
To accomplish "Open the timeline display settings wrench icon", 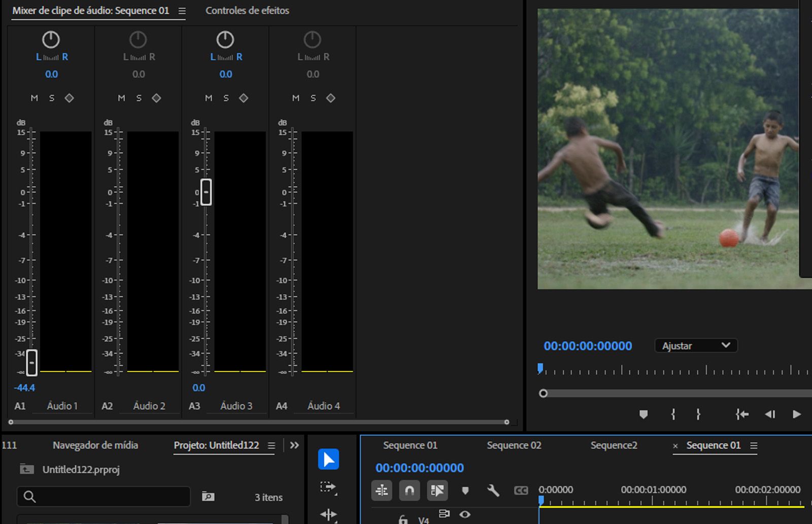I will [493, 491].
